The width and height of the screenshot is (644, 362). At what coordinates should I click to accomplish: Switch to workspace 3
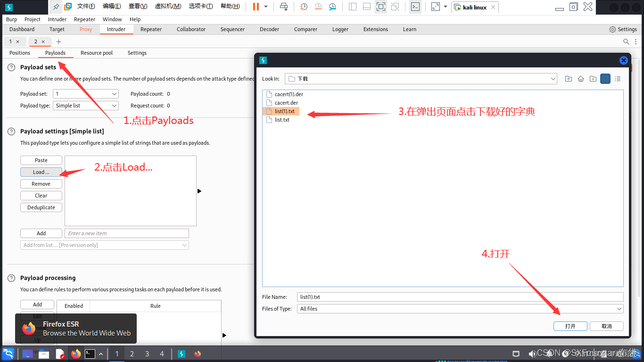coord(147,354)
